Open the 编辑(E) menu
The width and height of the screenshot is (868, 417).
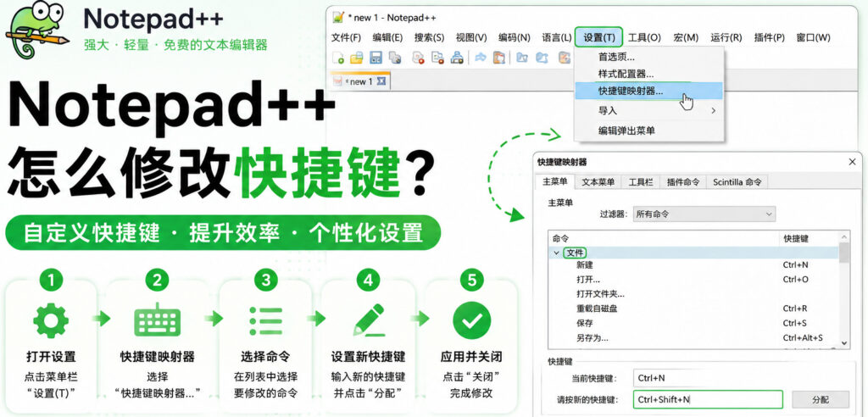[x=387, y=37]
